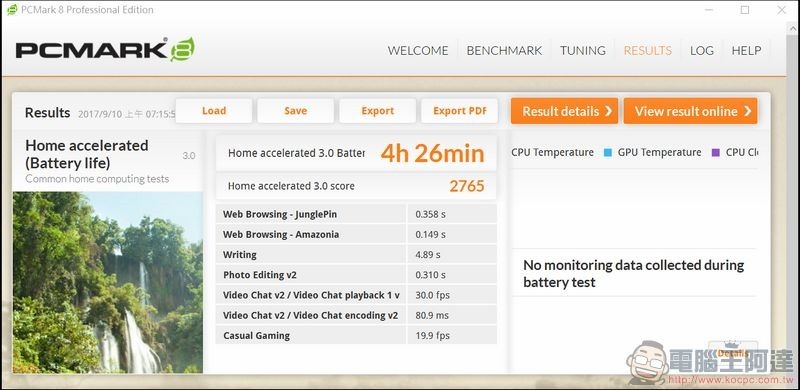
Task: Click the Export button
Action: (x=378, y=111)
